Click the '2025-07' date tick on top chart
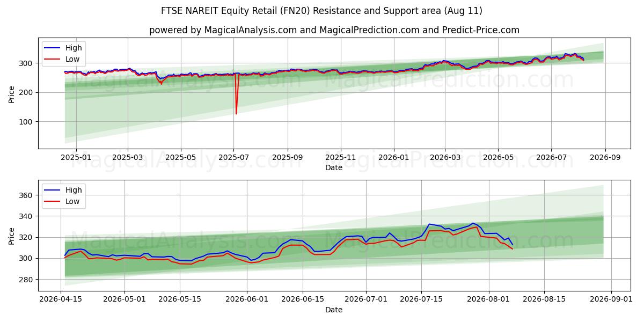The height and width of the screenshot is (322, 644). (x=233, y=158)
